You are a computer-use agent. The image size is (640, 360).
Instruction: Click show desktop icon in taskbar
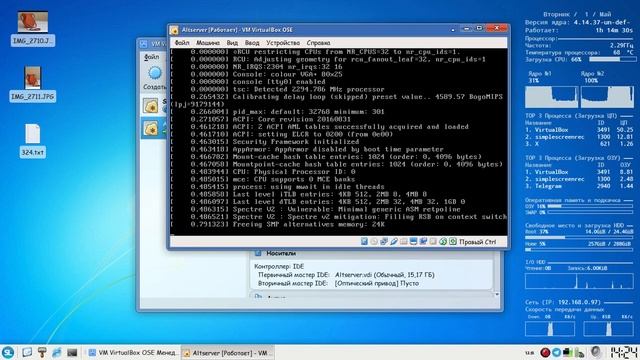click(x=27, y=352)
